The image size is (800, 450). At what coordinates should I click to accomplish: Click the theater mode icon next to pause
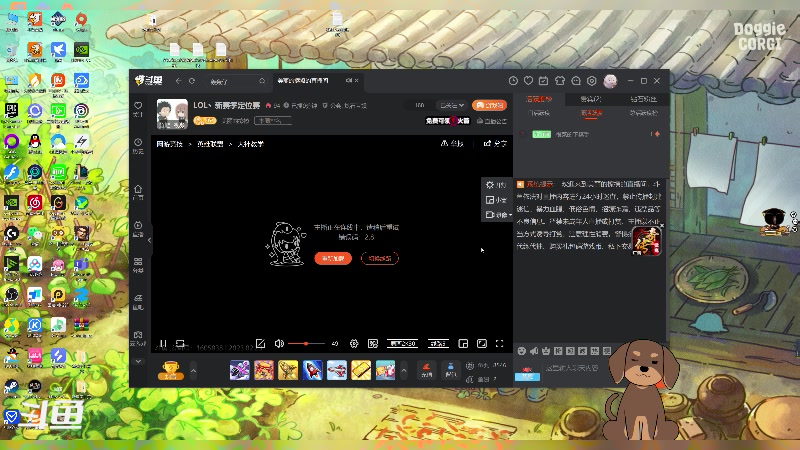pos(180,343)
